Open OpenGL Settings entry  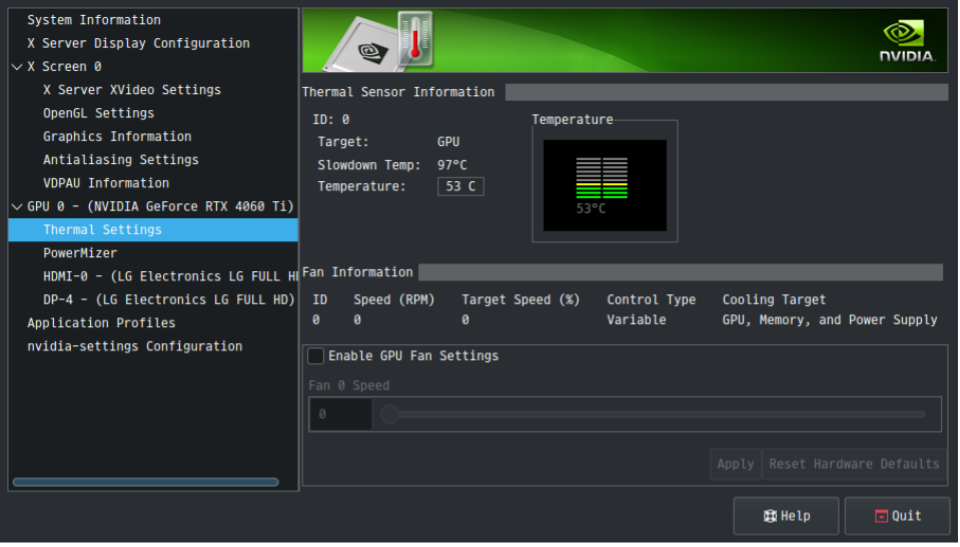point(98,113)
